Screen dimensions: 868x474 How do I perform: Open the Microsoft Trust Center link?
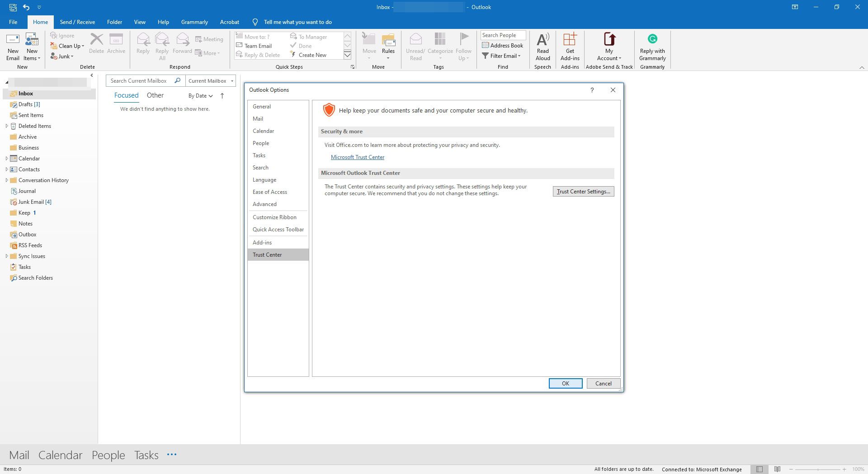click(x=358, y=157)
